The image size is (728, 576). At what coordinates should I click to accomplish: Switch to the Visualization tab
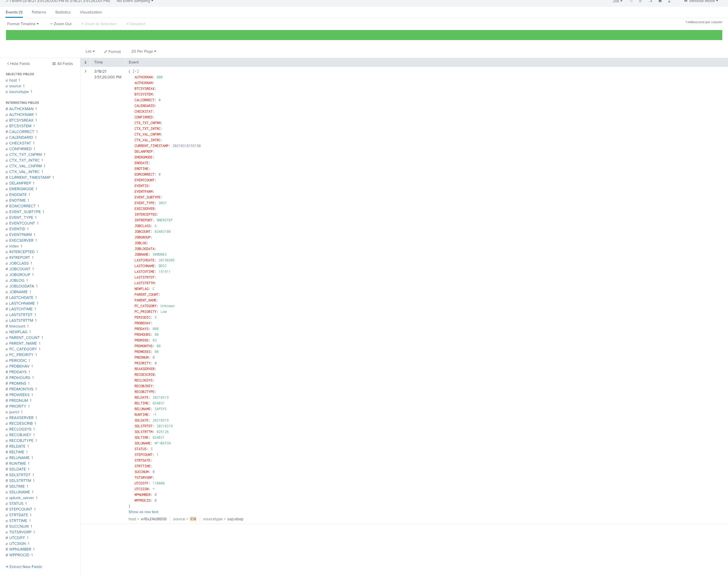click(x=91, y=12)
